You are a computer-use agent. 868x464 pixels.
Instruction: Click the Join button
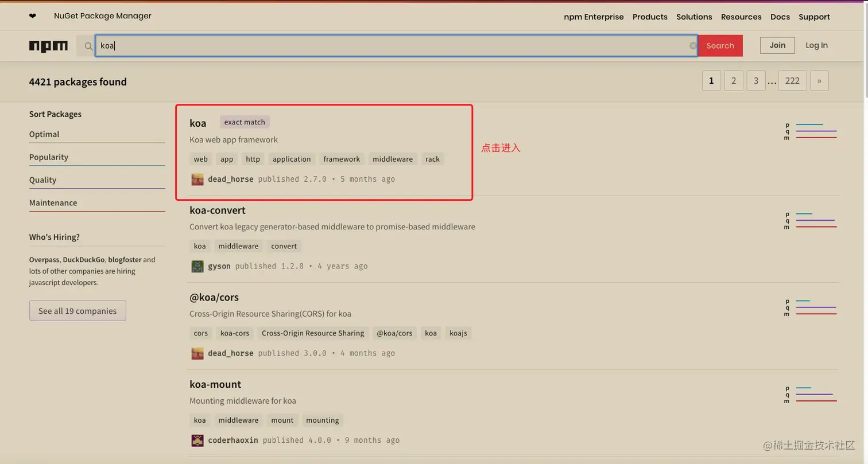click(x=777, y=45)
